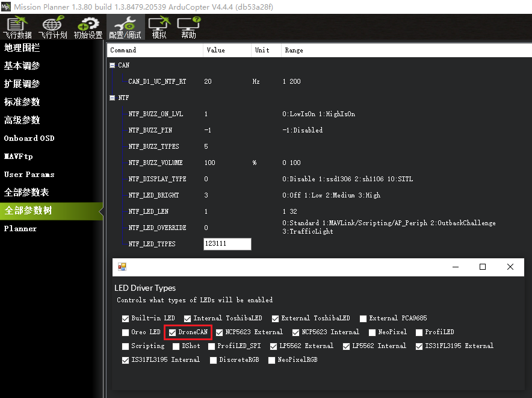Select the 全部参数树 full parameter tree
Screen dimensions: 532x398
[x=52, y=211]
